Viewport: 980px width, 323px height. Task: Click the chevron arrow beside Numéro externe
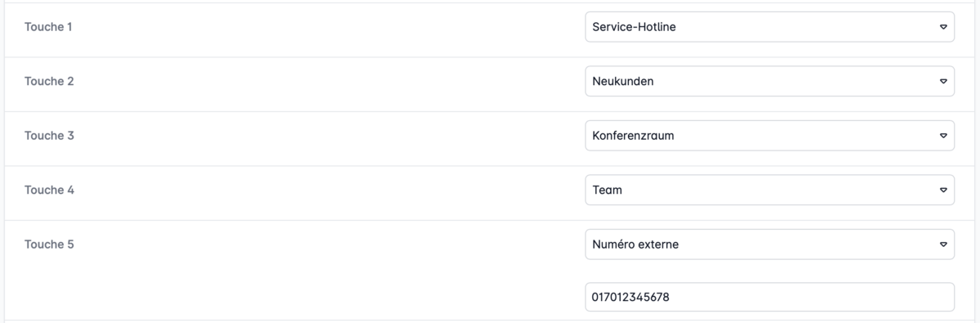click(x=942, y=244)
